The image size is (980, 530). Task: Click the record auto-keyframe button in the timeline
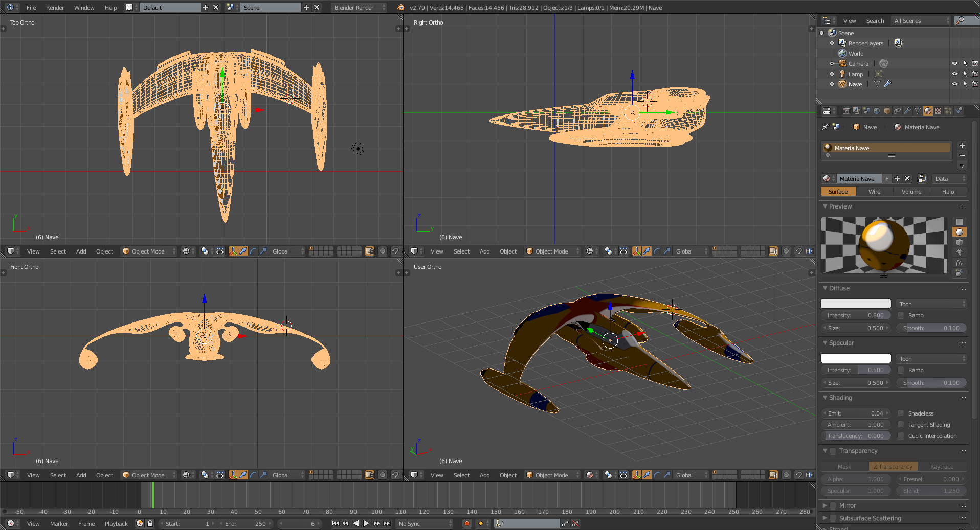(x=466, y=523)
